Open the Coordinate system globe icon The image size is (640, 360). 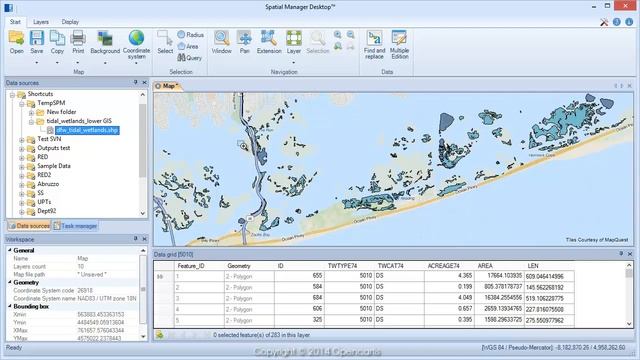point(136,44)
